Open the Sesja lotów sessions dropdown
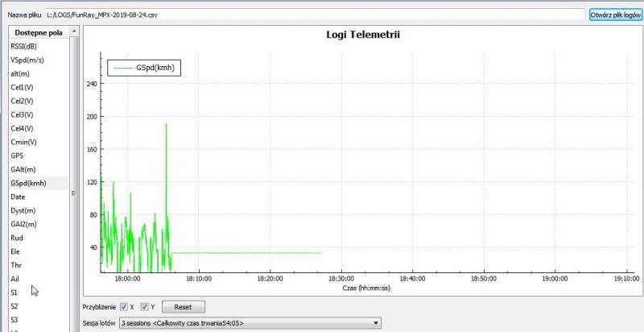This screenshot has height=332, width=644. 250,323
